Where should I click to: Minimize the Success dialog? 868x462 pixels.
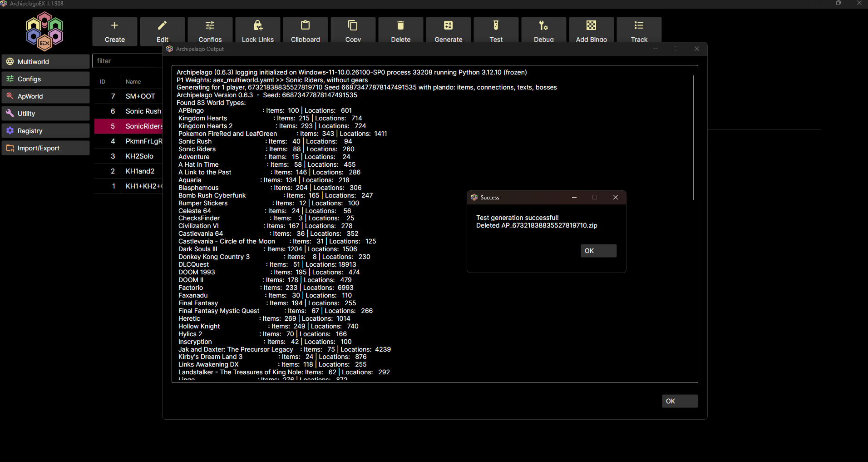click(574, 197)
